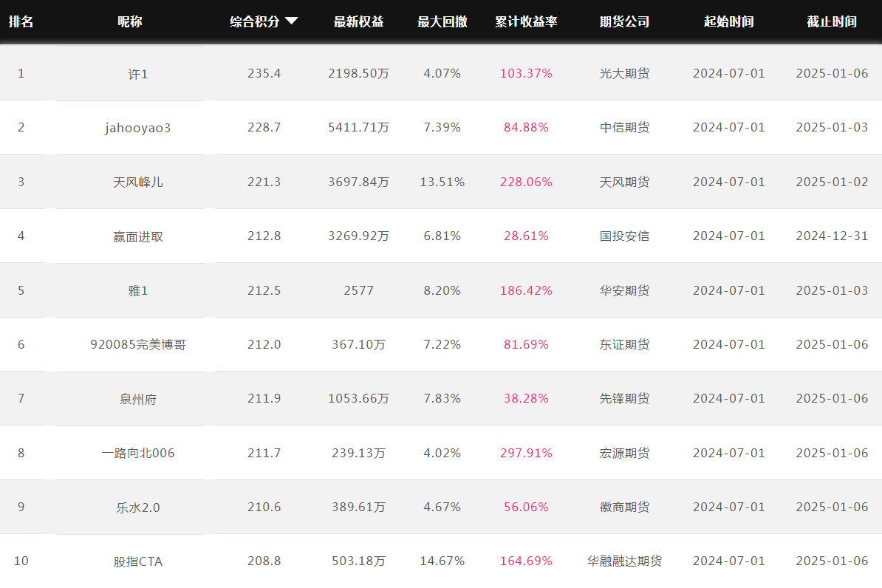Image resolution: width=882 pixels, height=588 pixels.
Task: Select the company 华安期货
Action: pos(624,290)
